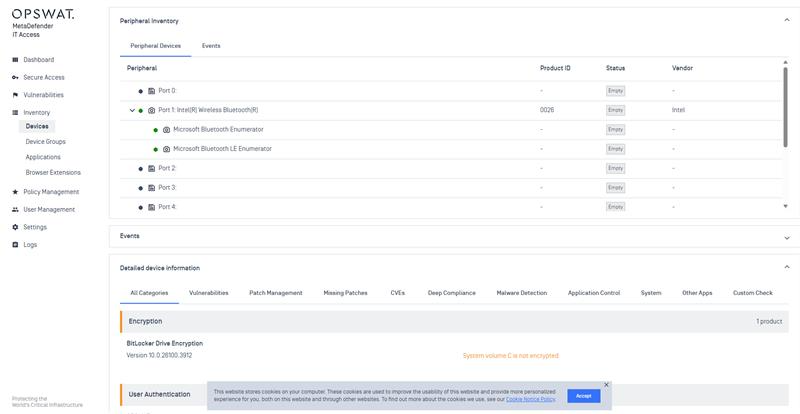This screenshot has height=414, width=800.
Task: Open Policy Management from the sidebar
Action: [x=51, y=192]
